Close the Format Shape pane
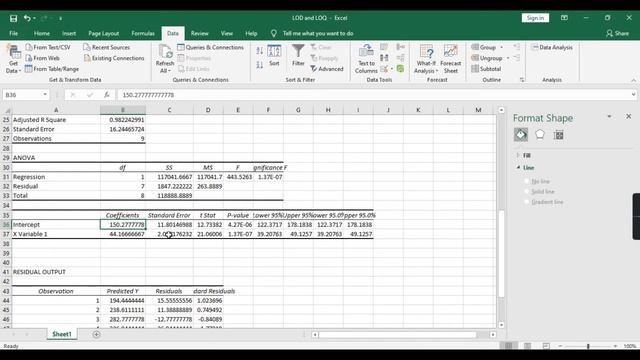 tap(629, 117)
